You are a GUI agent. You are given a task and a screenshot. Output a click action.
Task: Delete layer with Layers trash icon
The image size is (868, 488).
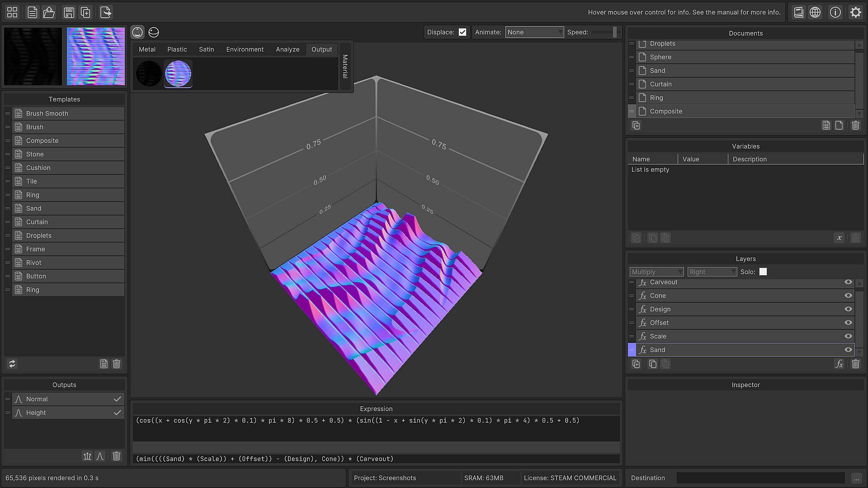tap(855, 364)
